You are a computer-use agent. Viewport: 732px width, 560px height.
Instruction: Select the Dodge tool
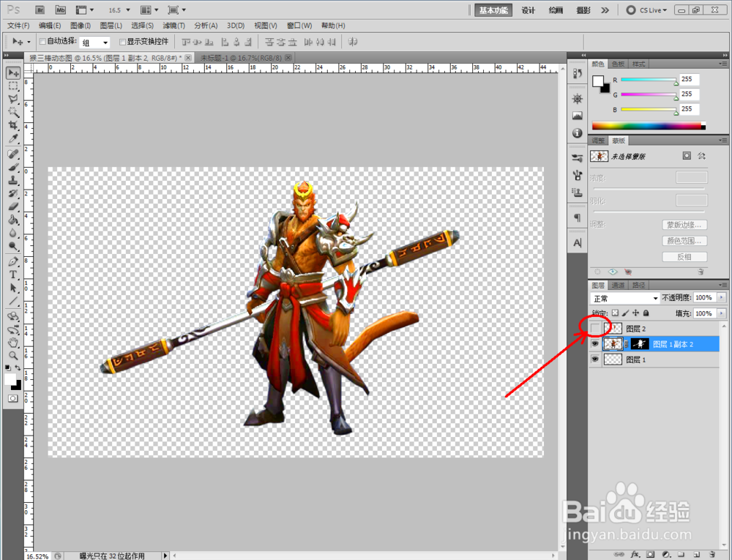pyautogui.click(x=13, y=245)
